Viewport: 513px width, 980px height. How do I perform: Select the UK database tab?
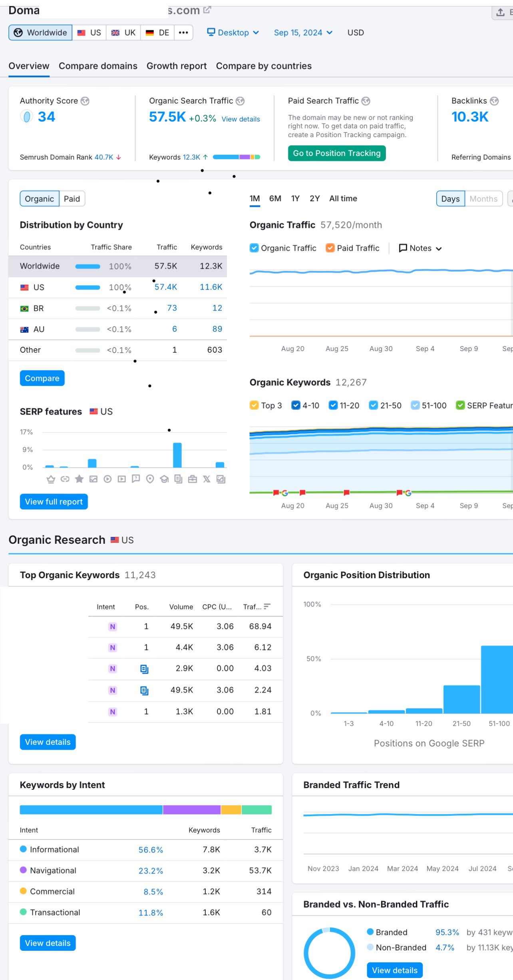[x=123, y=32]
